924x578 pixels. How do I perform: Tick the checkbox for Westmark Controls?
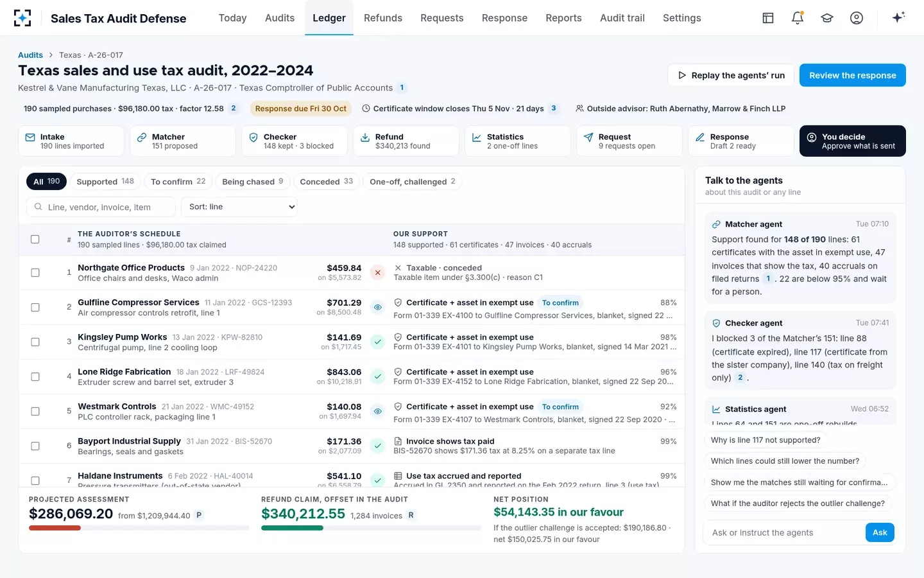35,412
